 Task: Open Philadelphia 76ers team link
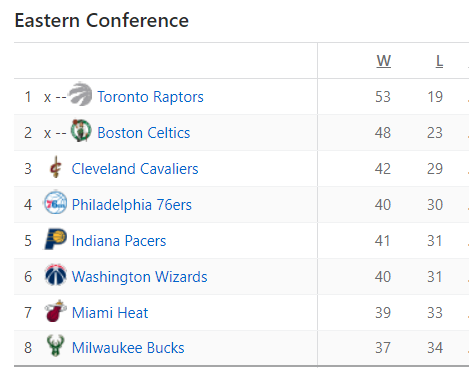[132, 205]
